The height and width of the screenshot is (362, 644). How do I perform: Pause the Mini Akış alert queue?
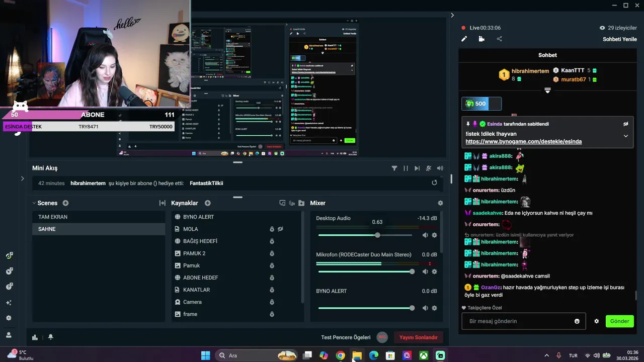(x=406, y=168)
